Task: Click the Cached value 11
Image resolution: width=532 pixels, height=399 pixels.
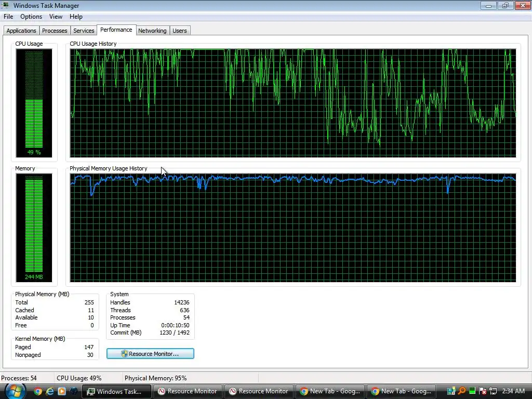Action: (91, 310)
